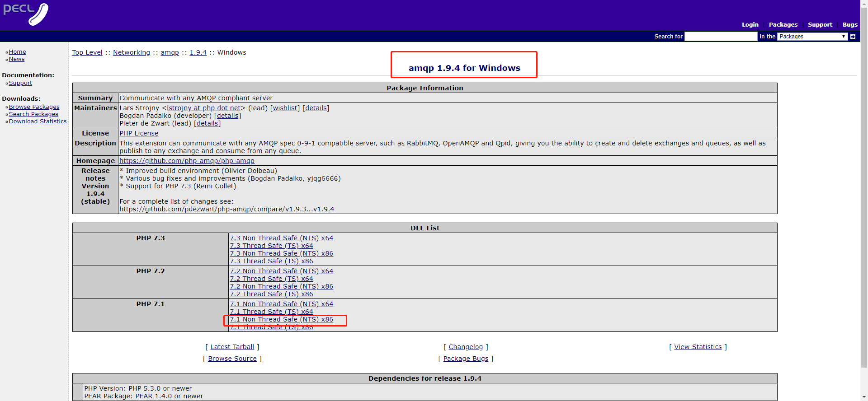Image resolution: width=868 pixels, height=401 pixels.
Task: Open the Login menu link
Action: [750, 25]
